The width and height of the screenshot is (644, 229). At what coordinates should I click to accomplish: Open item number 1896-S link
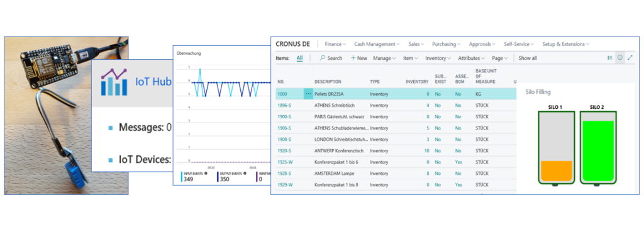(284, 105)
